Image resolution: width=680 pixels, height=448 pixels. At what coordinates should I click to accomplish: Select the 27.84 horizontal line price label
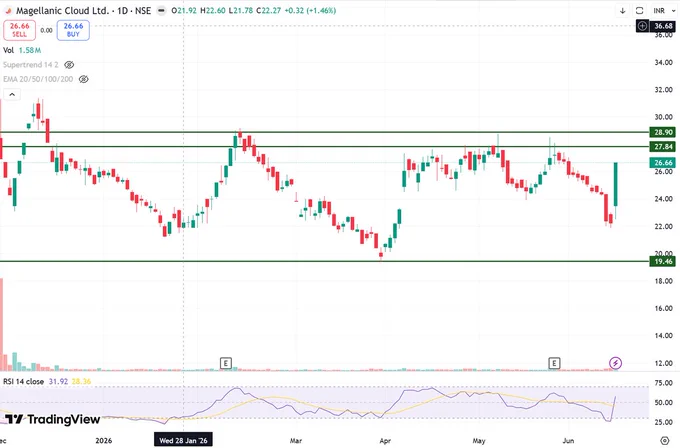pos(662,147)
